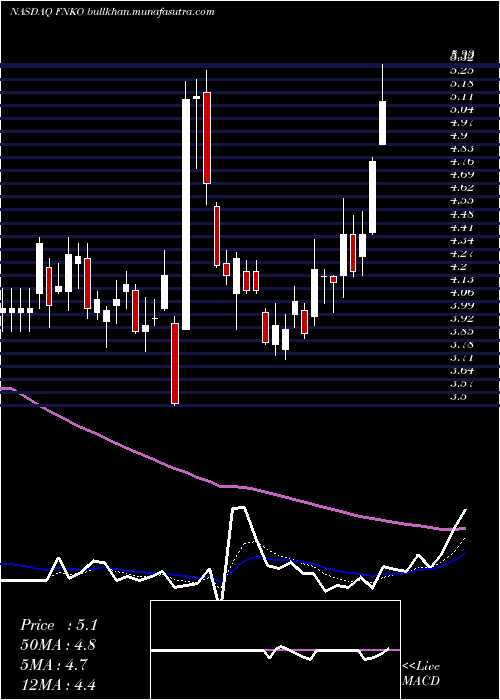
Task: Click the Price : 5.1 legend entry
Action: 58,625
